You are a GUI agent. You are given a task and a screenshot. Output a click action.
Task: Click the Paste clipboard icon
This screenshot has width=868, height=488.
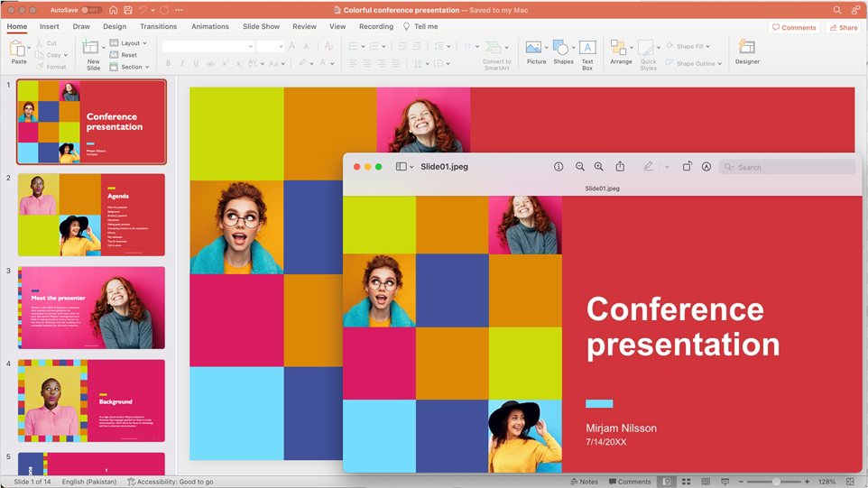click(19, 51)
